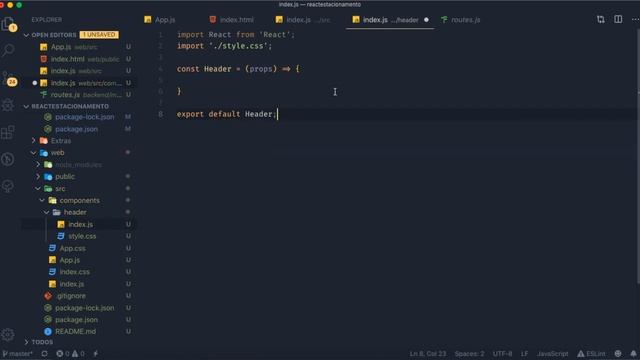The image size is (640, 360).
Task: Open .gitignore file in explorer
Action: point(80,296)
